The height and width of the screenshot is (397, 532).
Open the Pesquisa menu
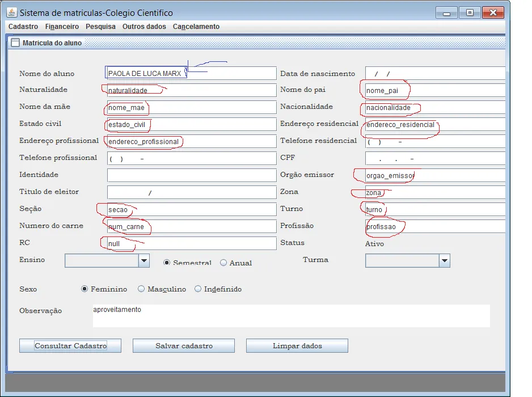click(100, 27)
